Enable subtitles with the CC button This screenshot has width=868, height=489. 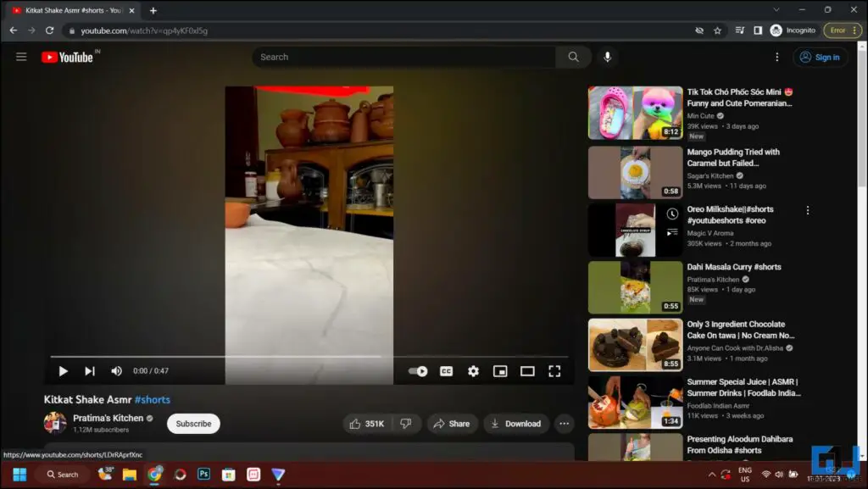(x=446, y=370)
